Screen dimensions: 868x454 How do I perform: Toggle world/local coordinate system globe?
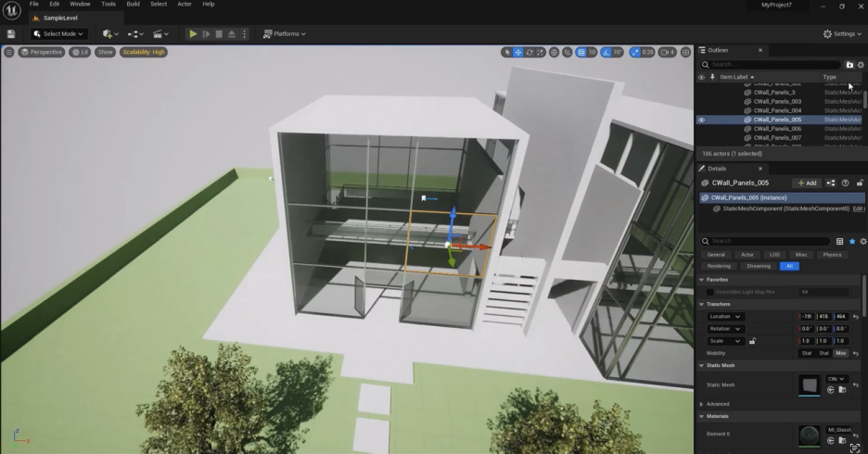coord(555,52)
